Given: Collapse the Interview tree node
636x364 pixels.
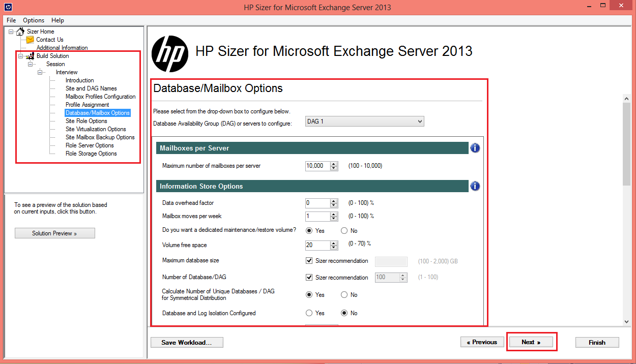Looking at the screenshot, I should pyautogui.click(x=40, y=72).
